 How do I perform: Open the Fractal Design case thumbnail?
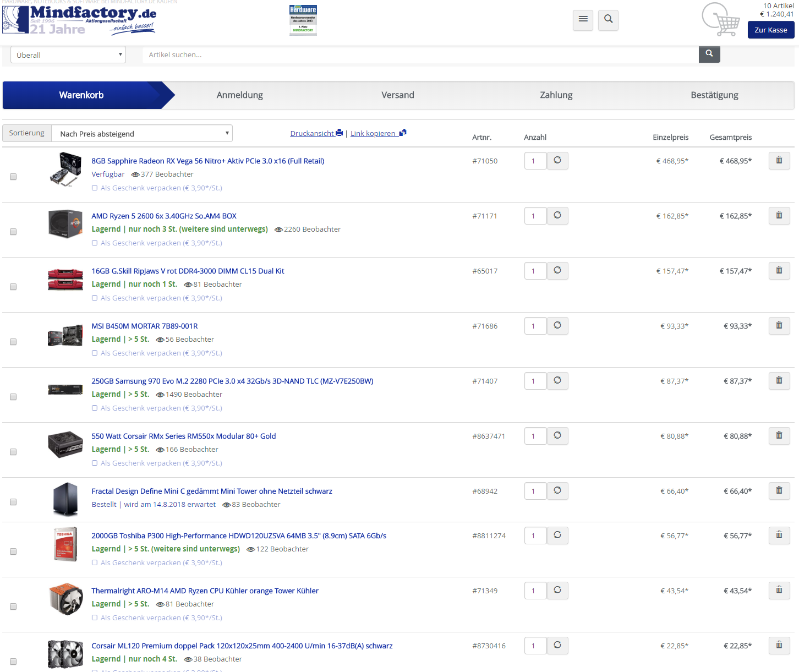tap(65, 499)
